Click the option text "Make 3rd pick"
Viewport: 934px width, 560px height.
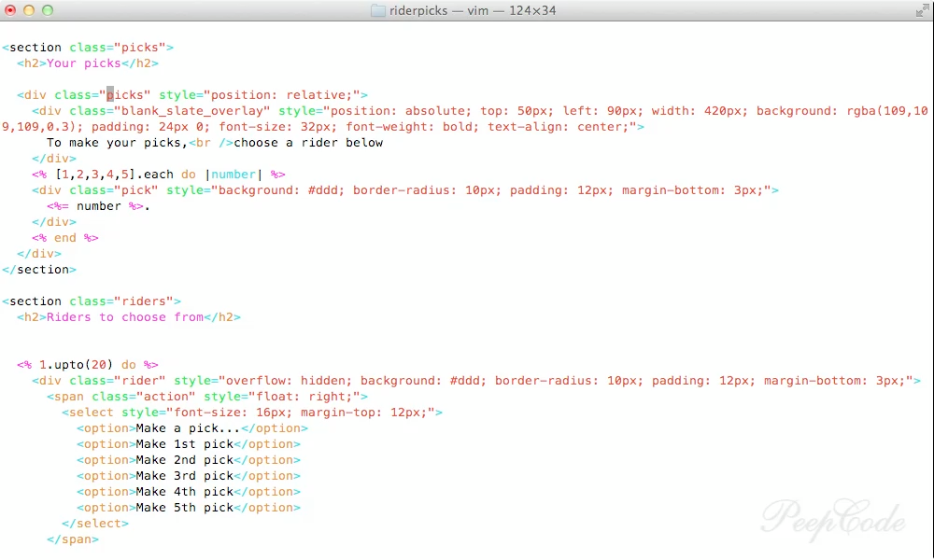[185, 476]
